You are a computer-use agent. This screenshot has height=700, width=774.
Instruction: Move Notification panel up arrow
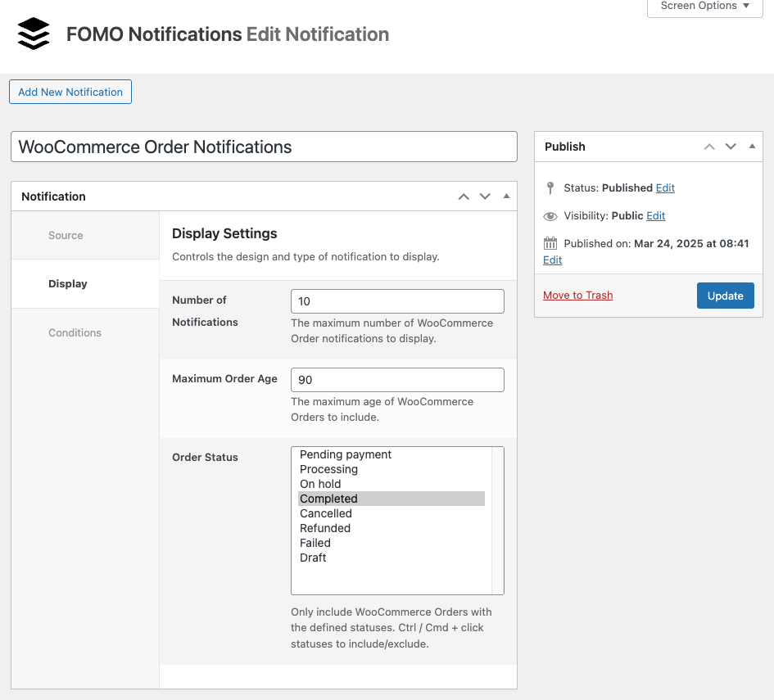coord(464,196)
